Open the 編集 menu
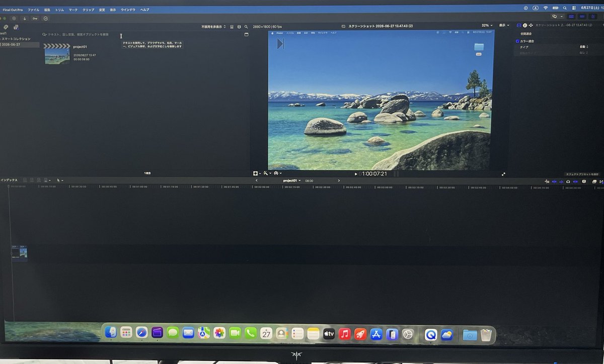The width and height of the screenshot is (604, 364). coord(47,10)
